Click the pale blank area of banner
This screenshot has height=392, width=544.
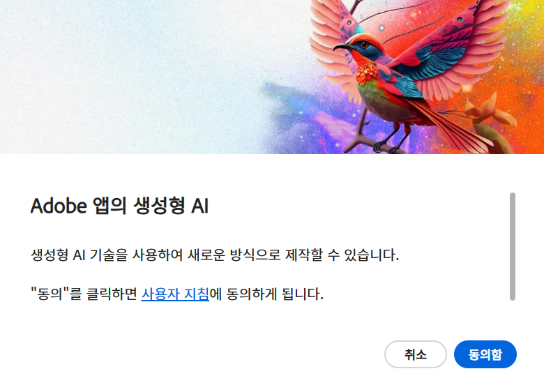pos(121,76)
